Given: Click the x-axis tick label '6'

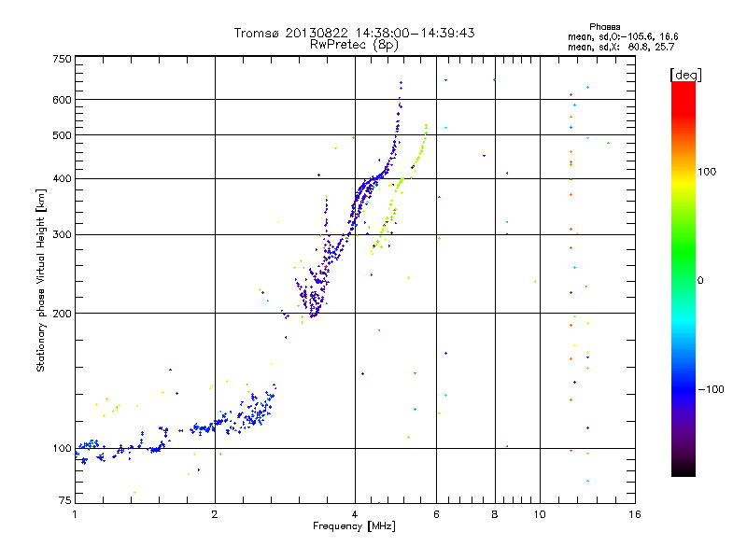Looking at the screenshot, I should pyautogui.click(x=436, y=514).
